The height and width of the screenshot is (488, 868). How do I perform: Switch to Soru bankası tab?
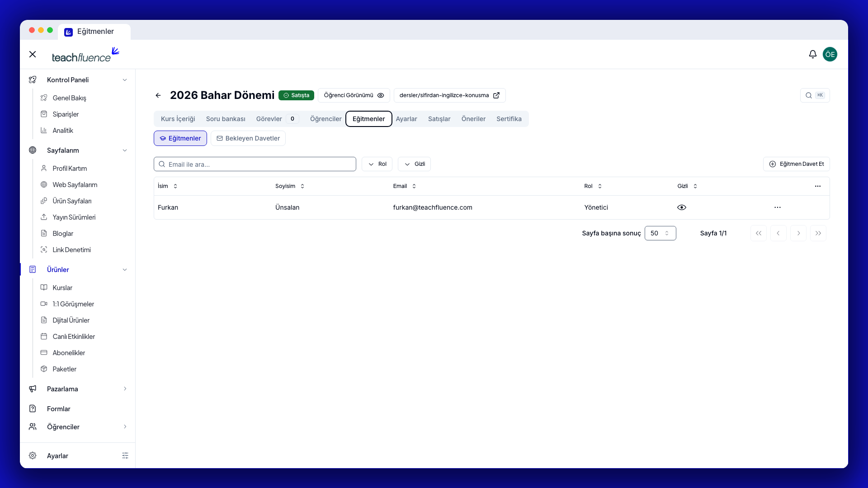226,119
